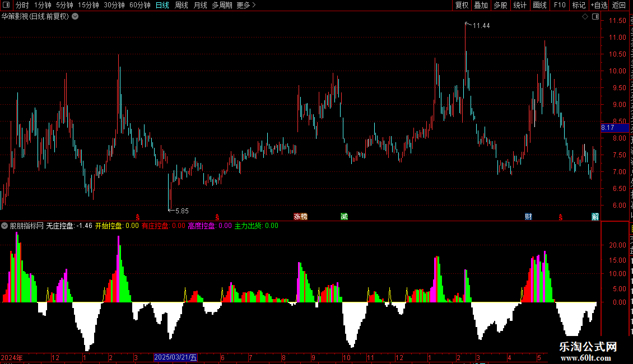Click the 2025/03/21/五 date marker
This screenshot has height=364, width=633.
175,357
